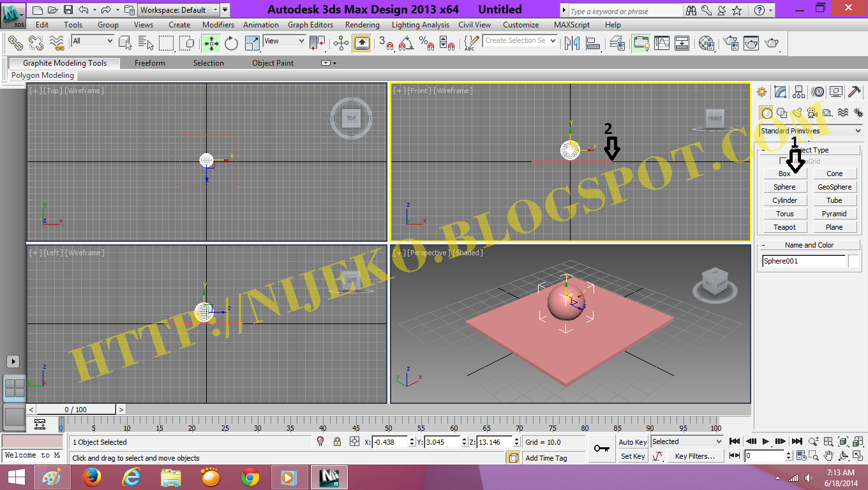
Task: Open the Standard Primitives dropdown
Action: (x=811, y=131)
